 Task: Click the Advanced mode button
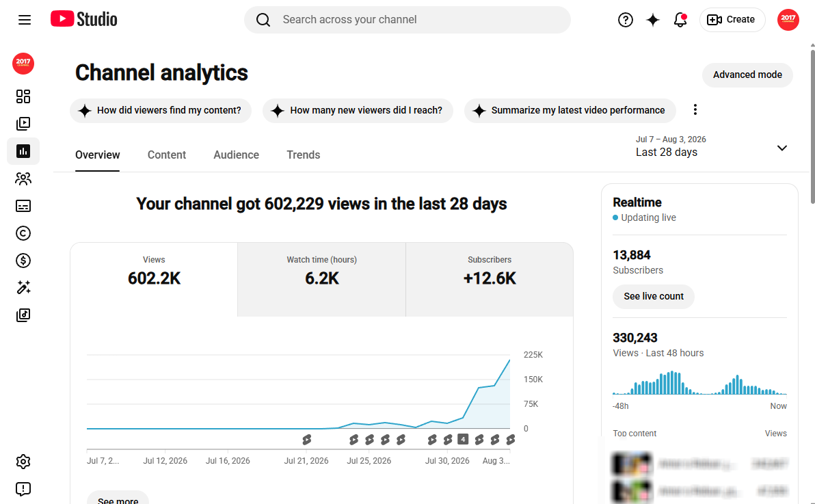(747, 75)
